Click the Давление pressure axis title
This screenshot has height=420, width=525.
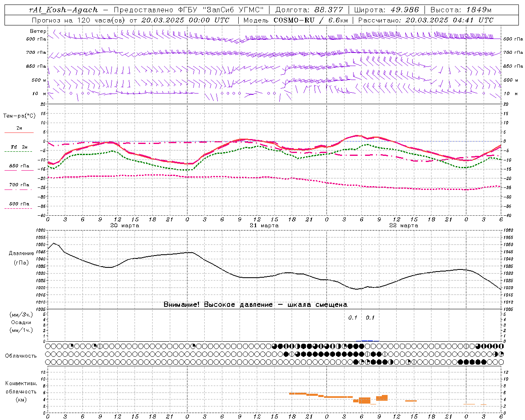pos(21,253)
